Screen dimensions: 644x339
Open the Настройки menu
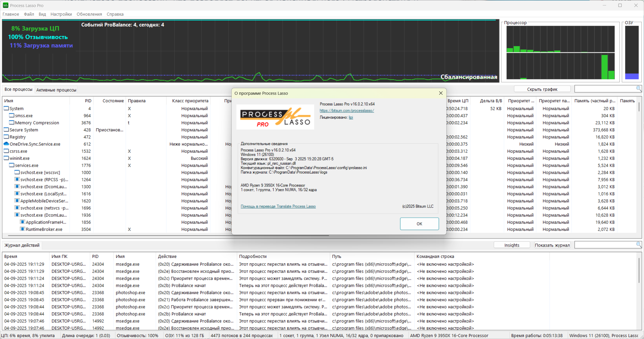coord(61,14)
